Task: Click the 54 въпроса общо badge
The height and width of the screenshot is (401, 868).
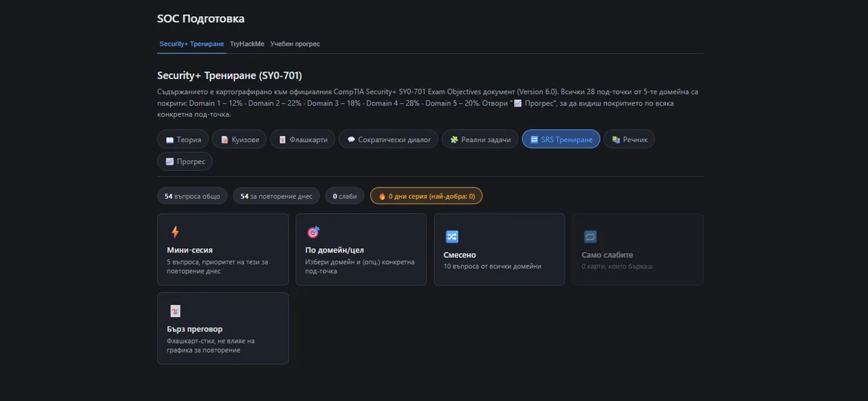Action: click(192, 196)
